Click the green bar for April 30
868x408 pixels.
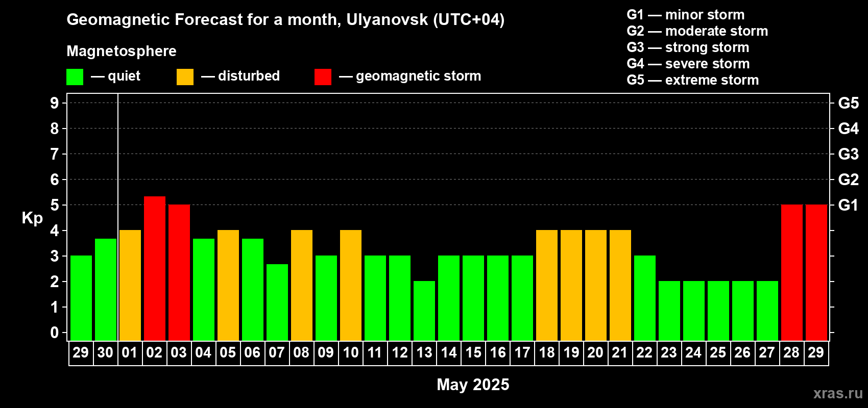click(x=106, y=290)
